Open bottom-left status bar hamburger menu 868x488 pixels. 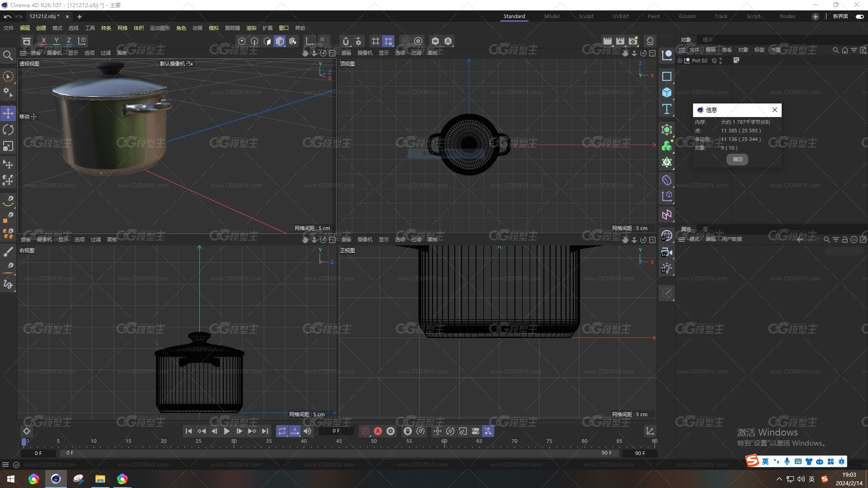pos(5,465)
